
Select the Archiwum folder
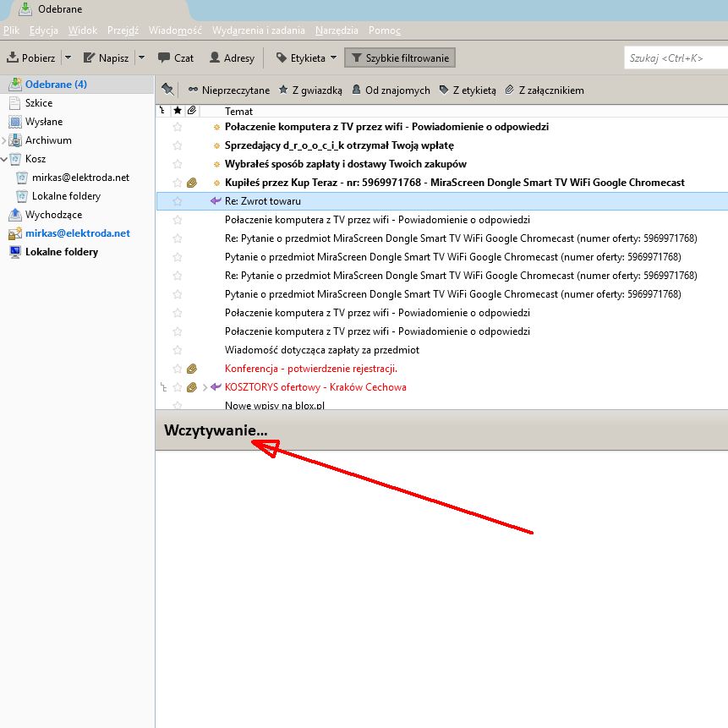pos(48,140)
